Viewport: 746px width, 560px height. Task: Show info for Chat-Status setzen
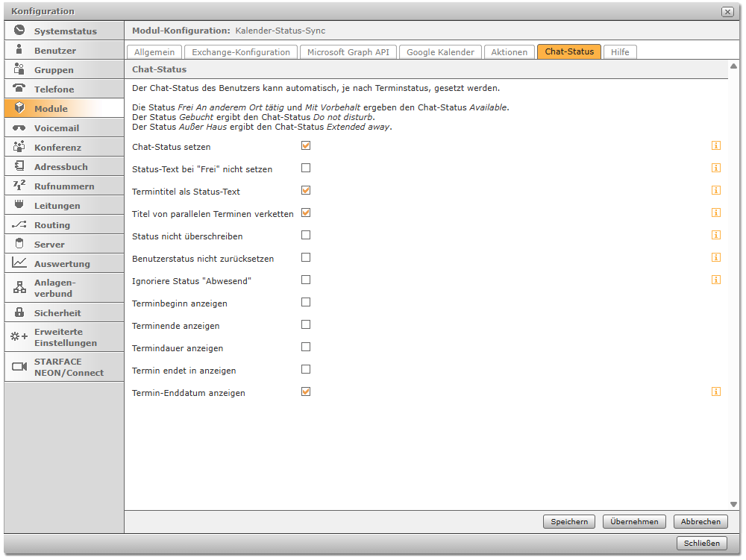click(x=715, y=146)
